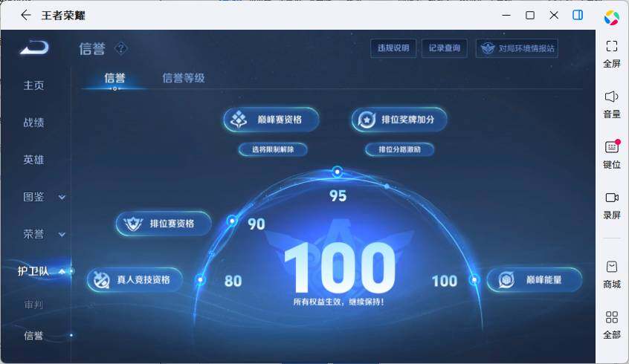Click the 80 point marker on arc

pyautogui.click(x=200, y=279)
